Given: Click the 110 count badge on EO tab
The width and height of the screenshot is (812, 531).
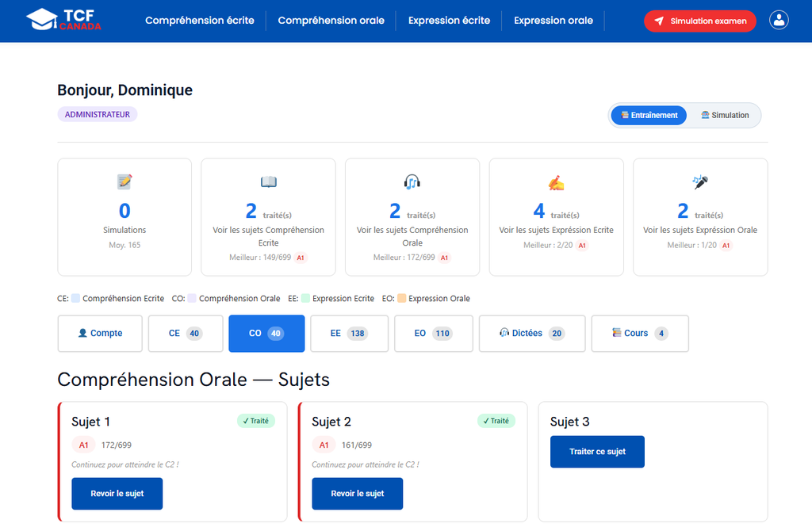Looking at the screenshot, I should pyautogui.click(x=442, y=334).
